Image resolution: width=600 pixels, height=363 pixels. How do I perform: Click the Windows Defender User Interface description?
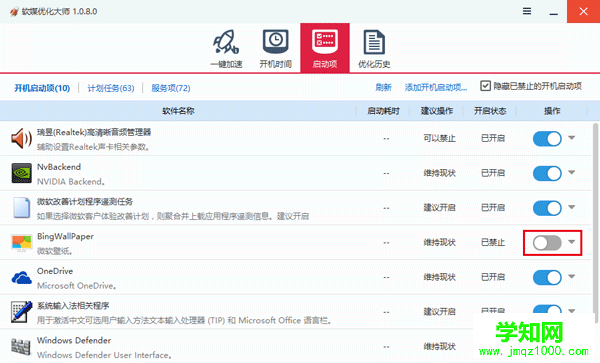(x=104, y=355)
